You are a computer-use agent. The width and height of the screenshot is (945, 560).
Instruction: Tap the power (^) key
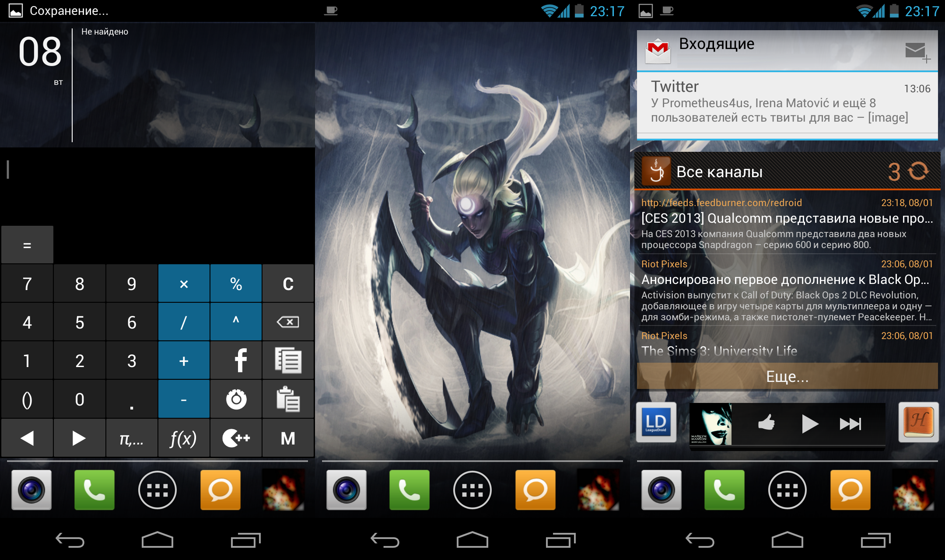click(236, 322)
